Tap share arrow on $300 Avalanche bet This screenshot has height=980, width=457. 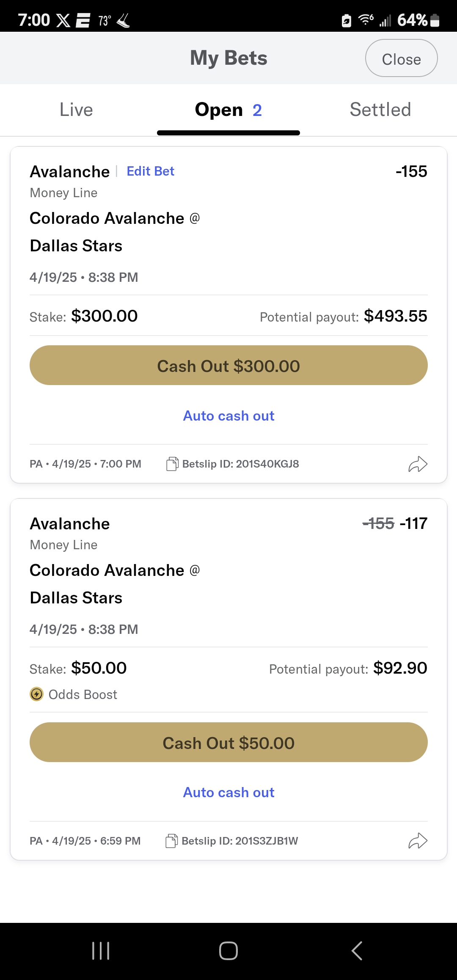click(418, 464)
